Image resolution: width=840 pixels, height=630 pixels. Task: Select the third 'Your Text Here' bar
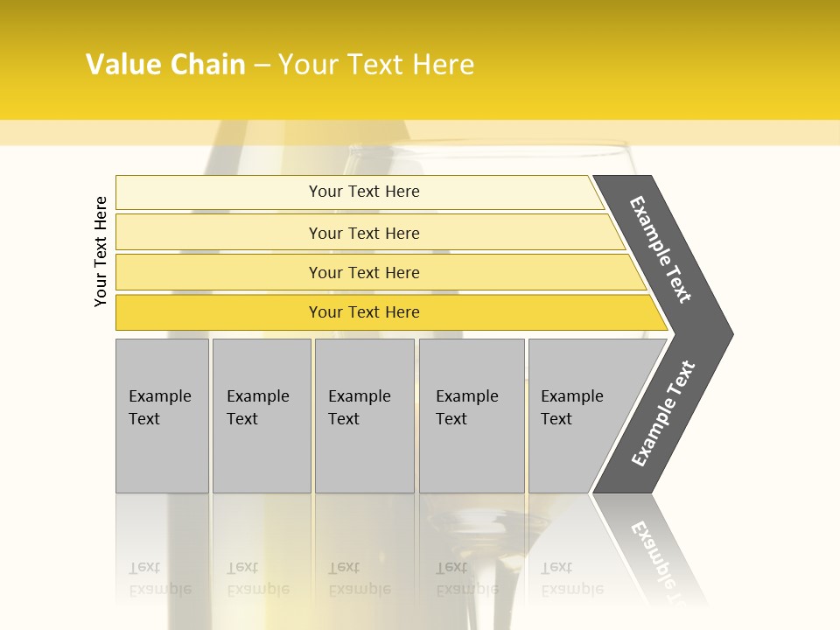[363, 272]
